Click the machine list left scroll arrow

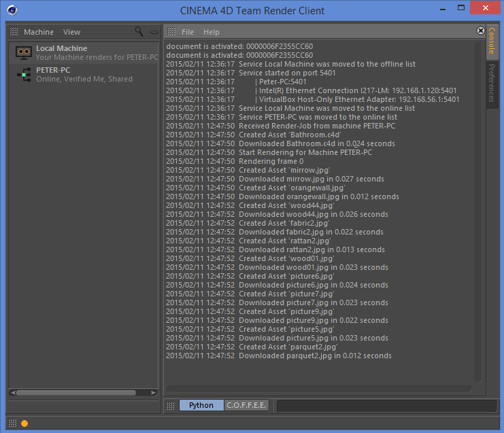coord(13,392)
